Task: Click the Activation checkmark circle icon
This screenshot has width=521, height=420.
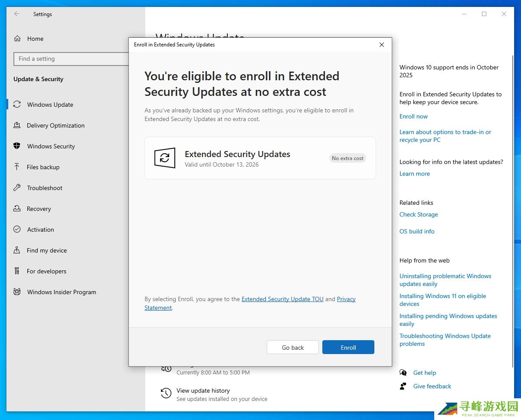Action: (17, 230)
